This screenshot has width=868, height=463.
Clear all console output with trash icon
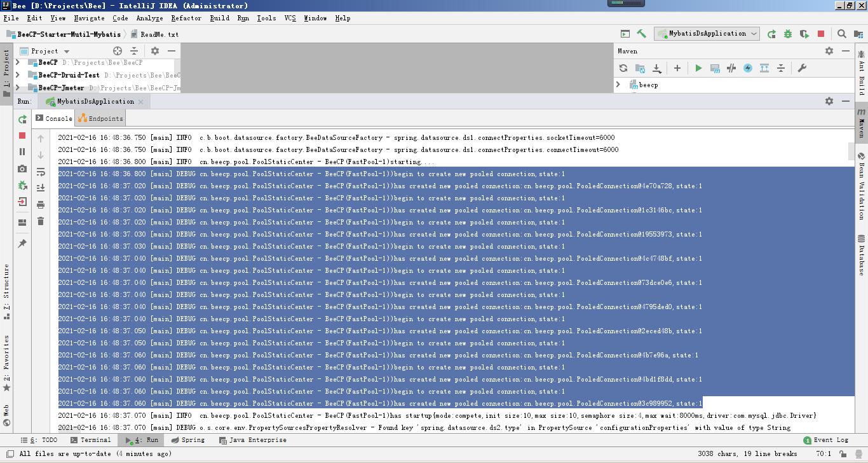tap(41, 221)
